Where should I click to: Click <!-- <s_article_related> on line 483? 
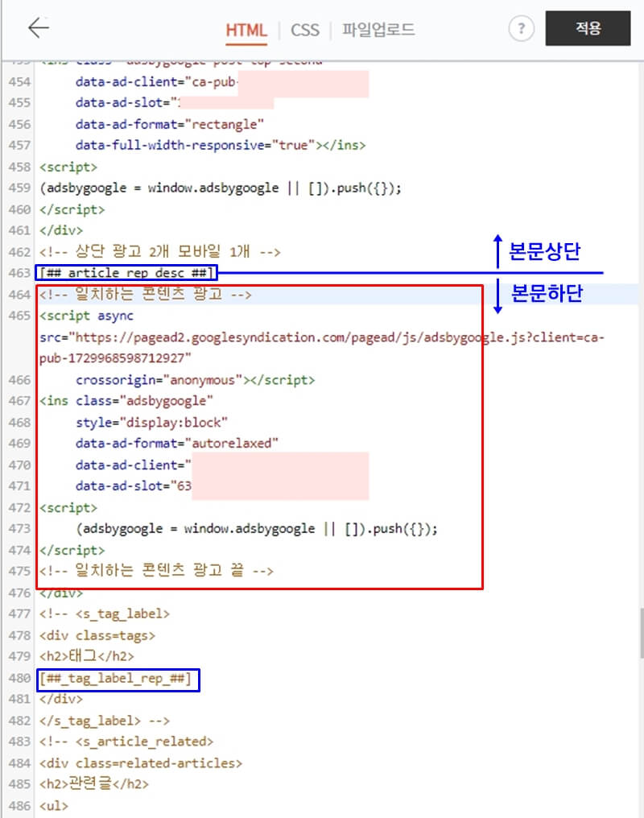[x=126, y=742]
